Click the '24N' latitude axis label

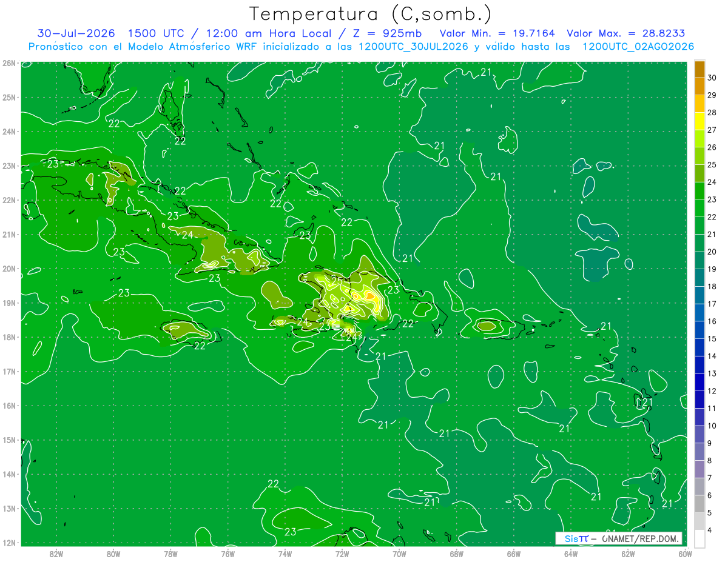pyautogui.click(x=9, y=132)
